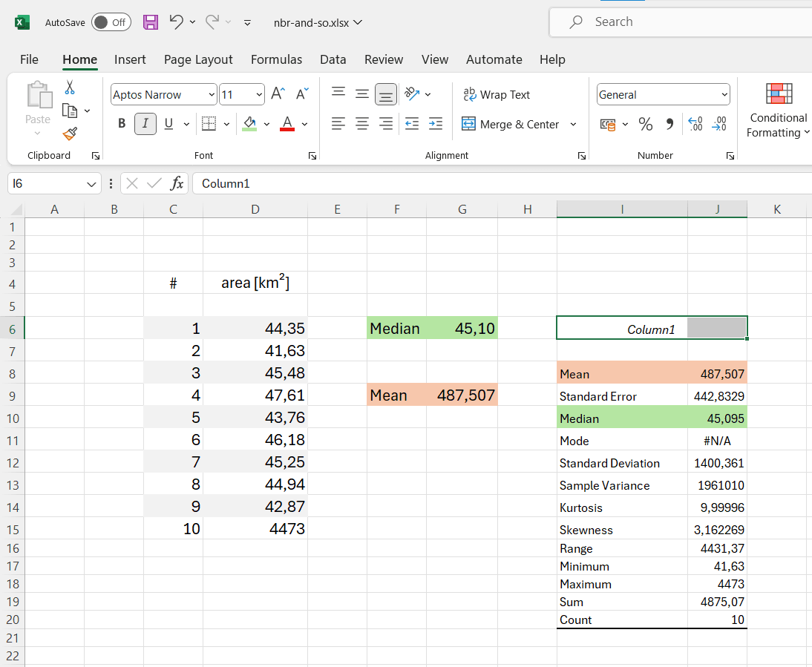Image resolution: width=812 pixels, height=667 pixels.
Task: Apply the red Font Color swatch
Action: [287, 124]
